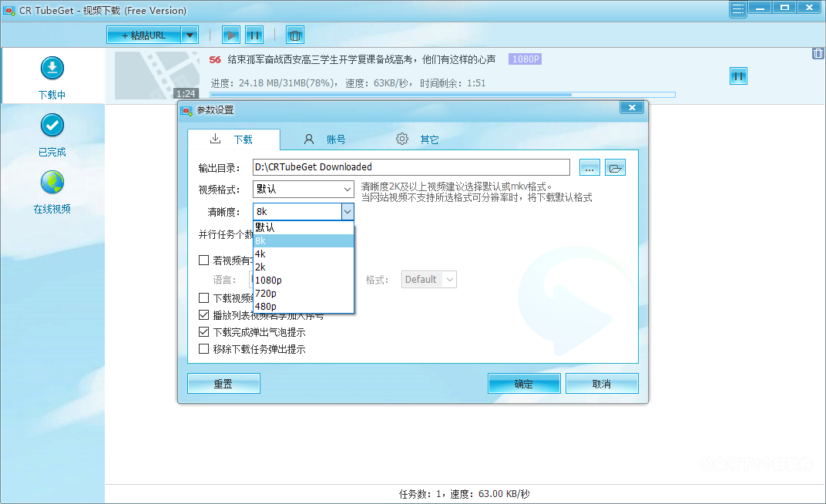Select 8k in the resolution list

point(304,240)
